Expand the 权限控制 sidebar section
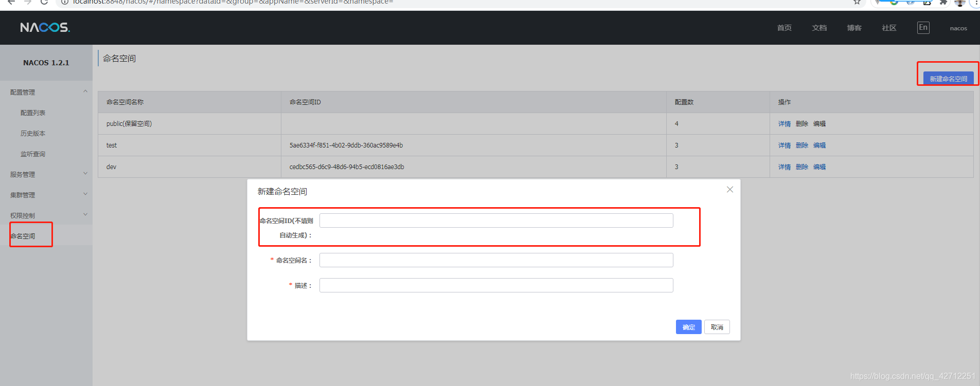 coord(46,215)
